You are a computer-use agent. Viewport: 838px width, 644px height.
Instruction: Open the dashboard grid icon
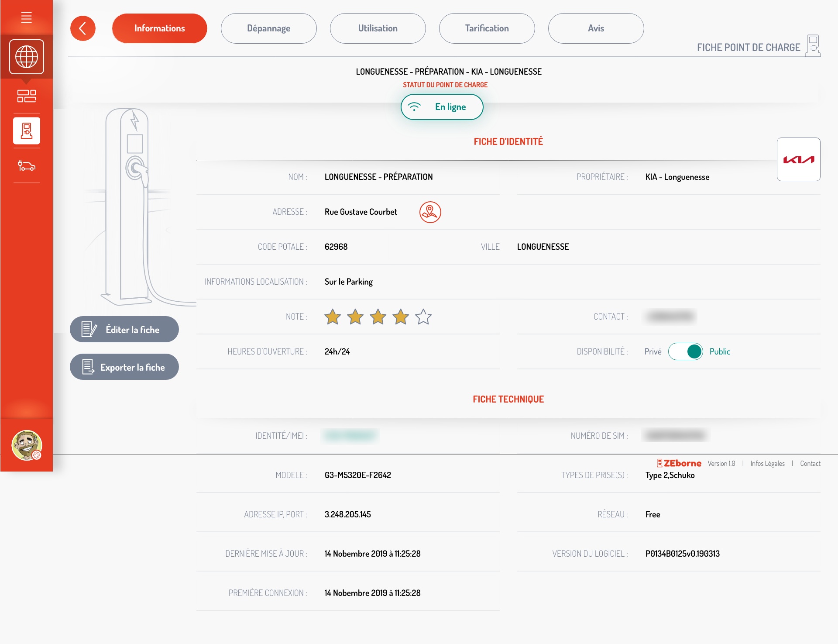(x=27, y=96)
